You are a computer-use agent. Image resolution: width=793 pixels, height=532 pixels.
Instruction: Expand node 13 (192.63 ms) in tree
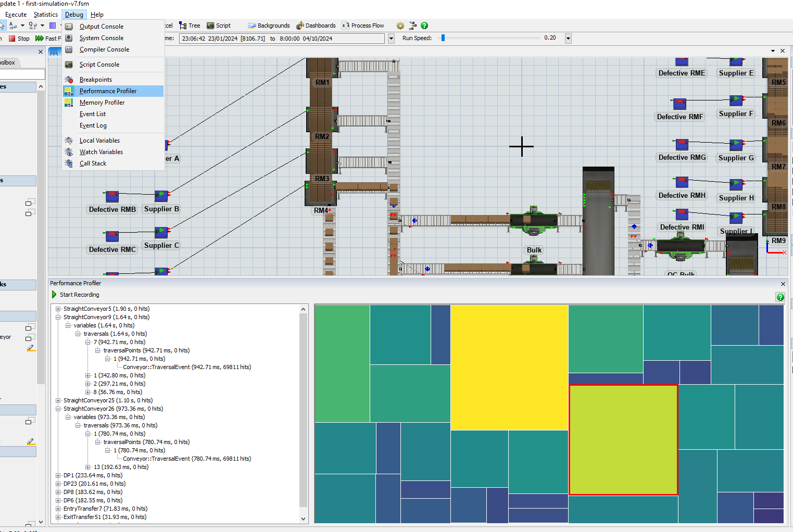click(88, 467)
